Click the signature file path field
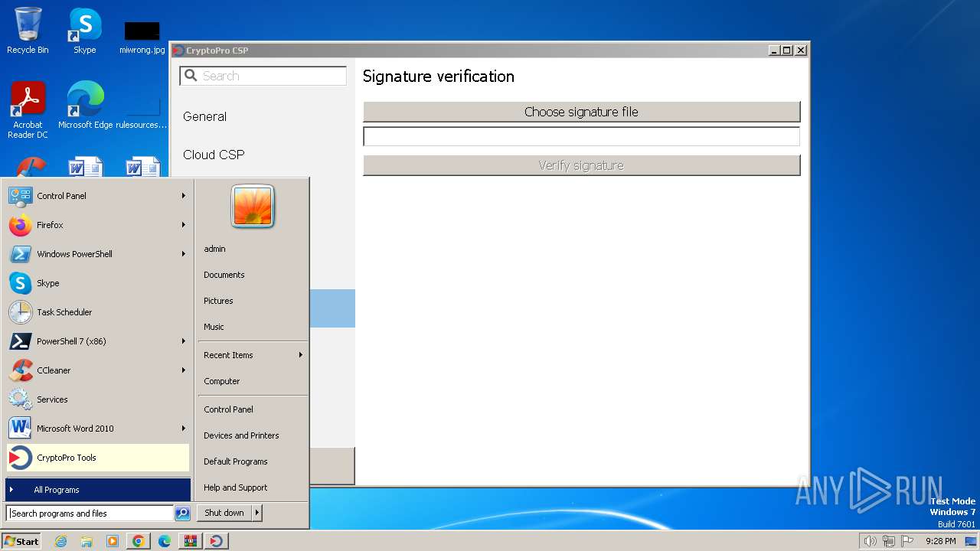This screenshot has width=980, height=551. coord(582,137)
